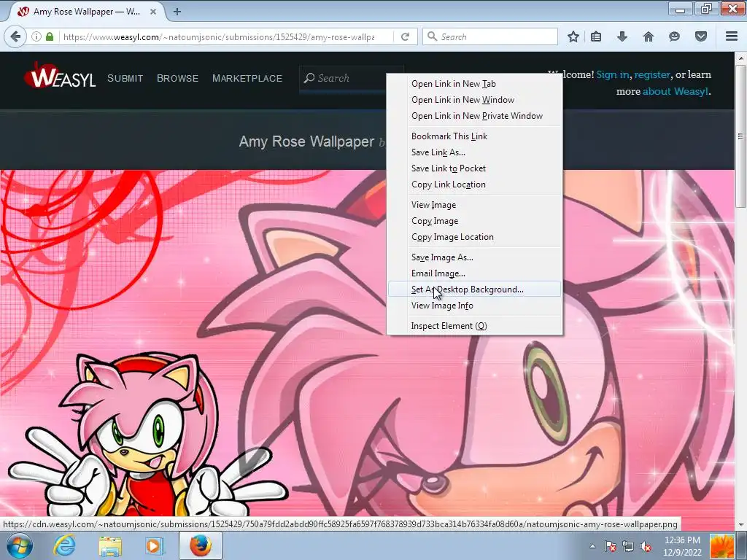Reload the page with the refresh icon
747x560 pixels.
coord(406,36)
